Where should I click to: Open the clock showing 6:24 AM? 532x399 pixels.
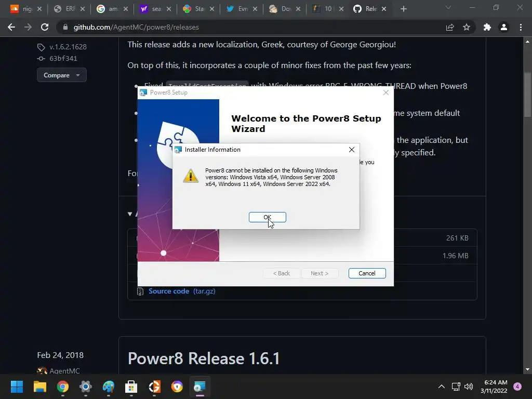click(x=494, y=387)
